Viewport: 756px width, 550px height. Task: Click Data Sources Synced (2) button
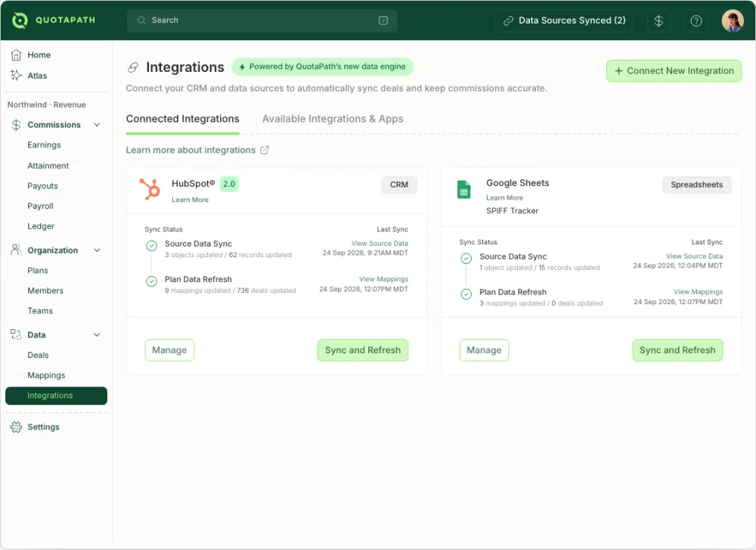click(564, 20)
